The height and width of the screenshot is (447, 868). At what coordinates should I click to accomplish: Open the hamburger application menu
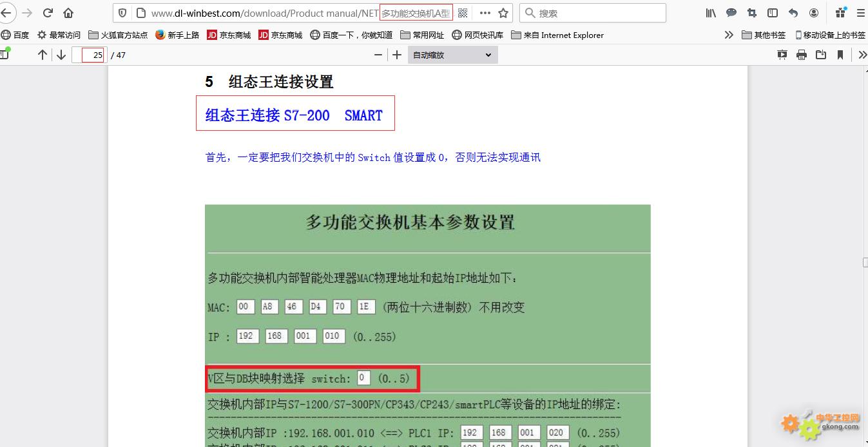click(x=861, y=13)
